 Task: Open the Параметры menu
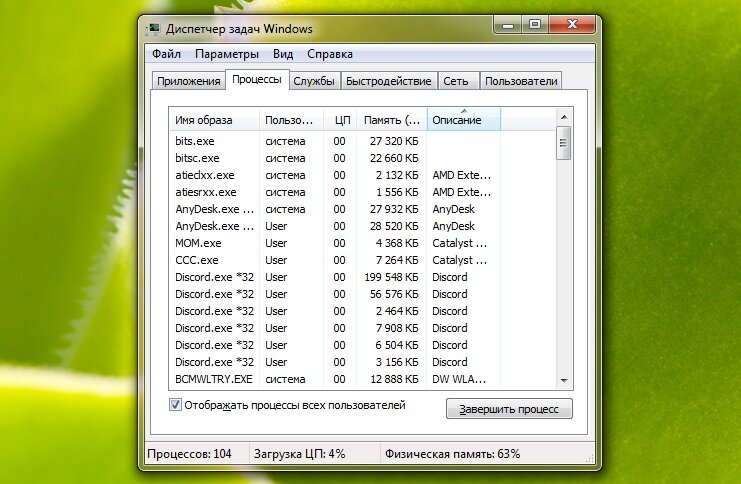pos(227,54)
